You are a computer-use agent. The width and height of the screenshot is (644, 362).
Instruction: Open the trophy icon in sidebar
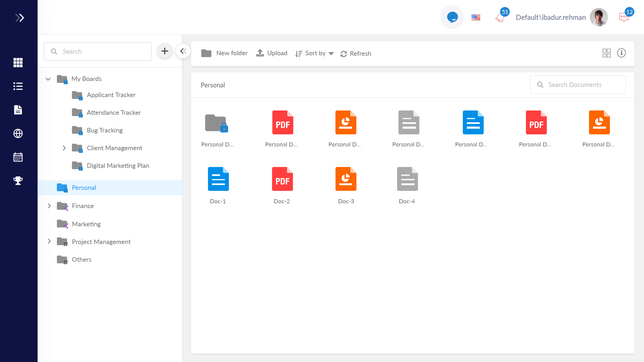(18, 180)
